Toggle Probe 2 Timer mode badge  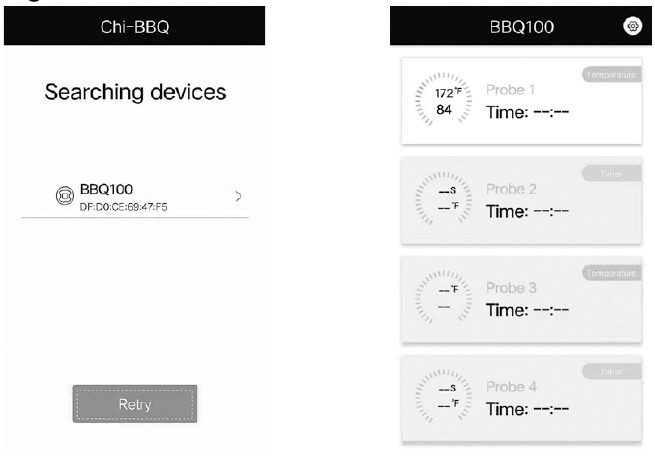(x=608, y=174)
